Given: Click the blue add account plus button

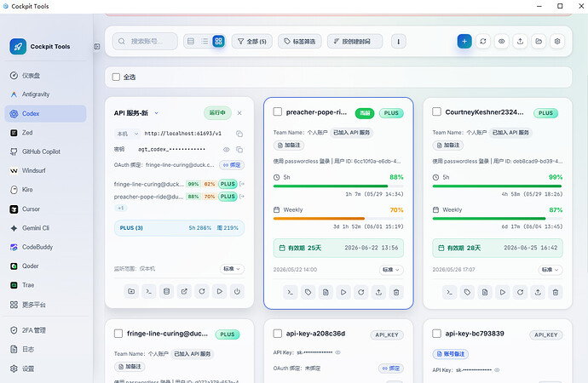Looking at the screenshot, I should [x=464, y=41].
